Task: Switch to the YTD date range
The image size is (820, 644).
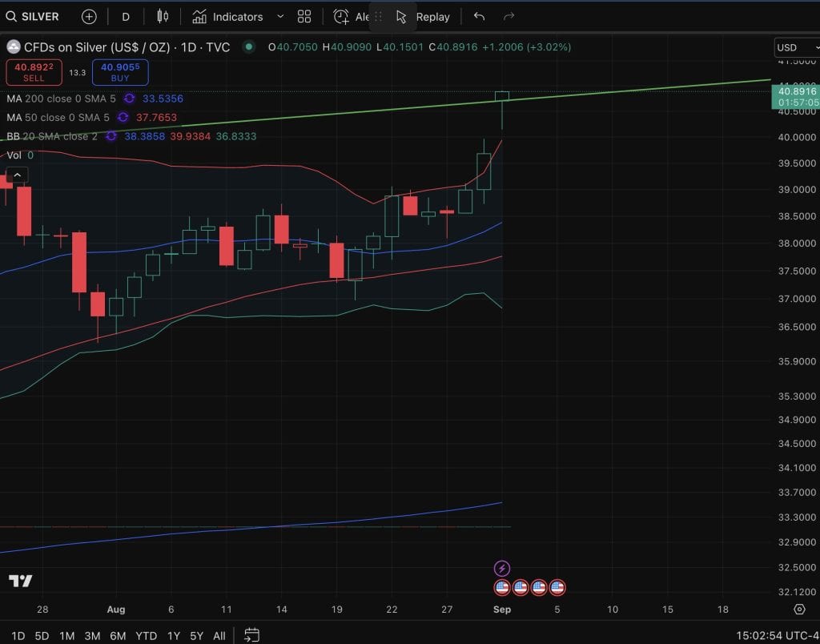Action: point(146,636)
